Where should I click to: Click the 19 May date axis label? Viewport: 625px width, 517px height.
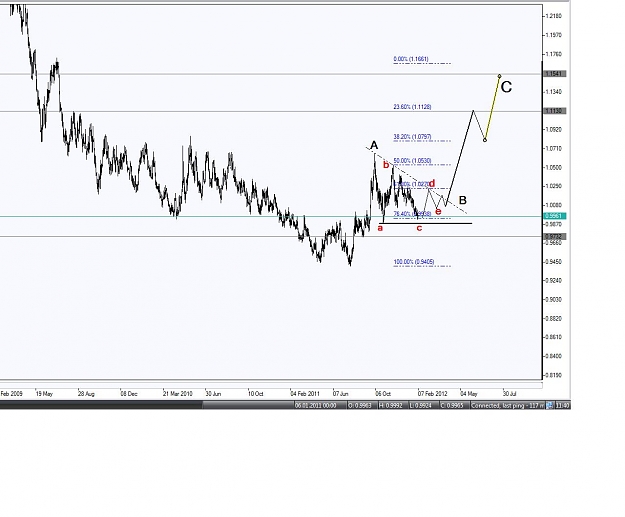(44, 394)
